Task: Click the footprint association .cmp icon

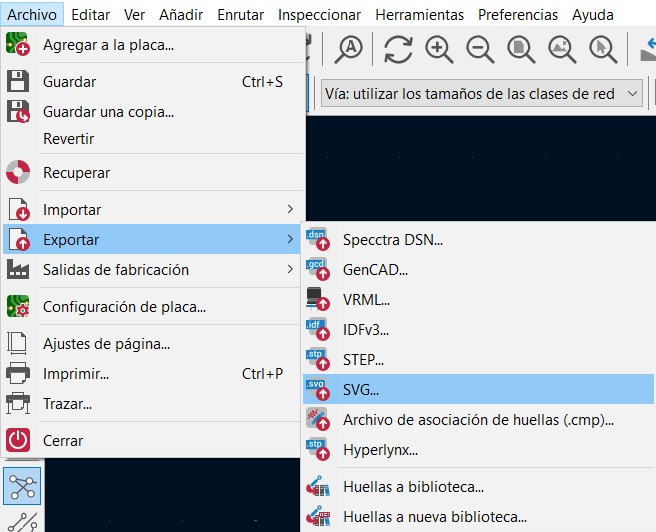Action: click(318, 419)
